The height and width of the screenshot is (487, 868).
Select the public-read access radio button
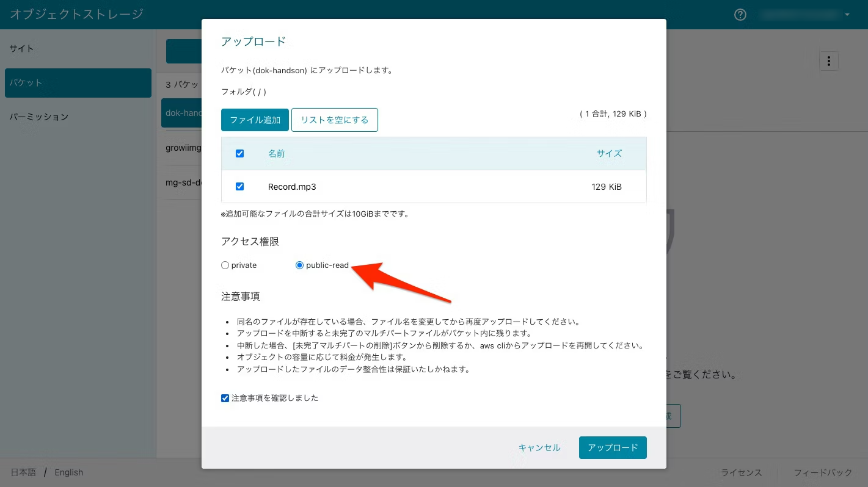[x=299, y=265]
